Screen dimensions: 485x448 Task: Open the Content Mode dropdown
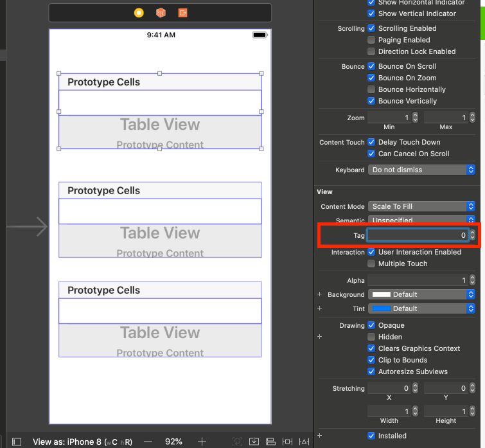(421, 206)
